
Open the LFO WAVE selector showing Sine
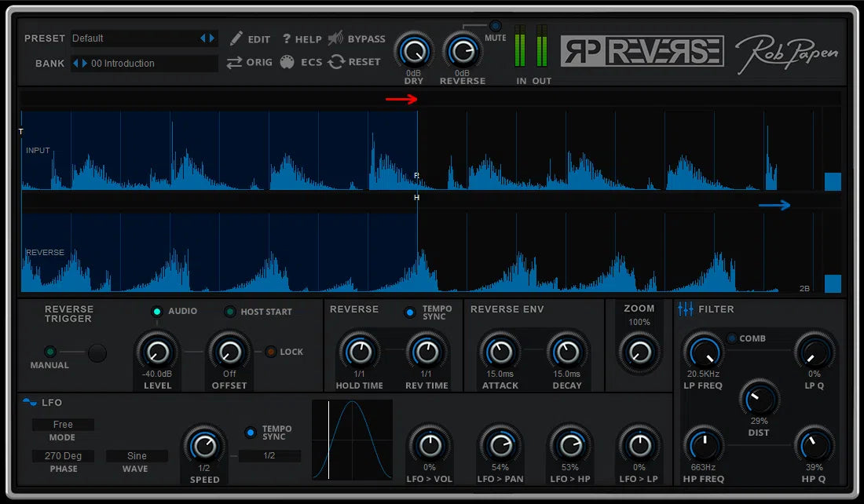[x=137, y=455]
